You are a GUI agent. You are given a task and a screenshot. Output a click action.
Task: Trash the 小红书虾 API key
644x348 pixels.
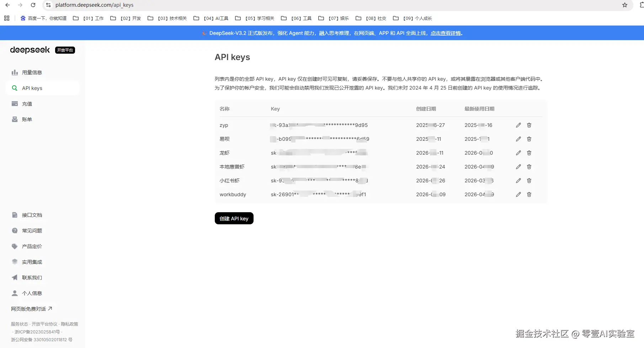529,181
